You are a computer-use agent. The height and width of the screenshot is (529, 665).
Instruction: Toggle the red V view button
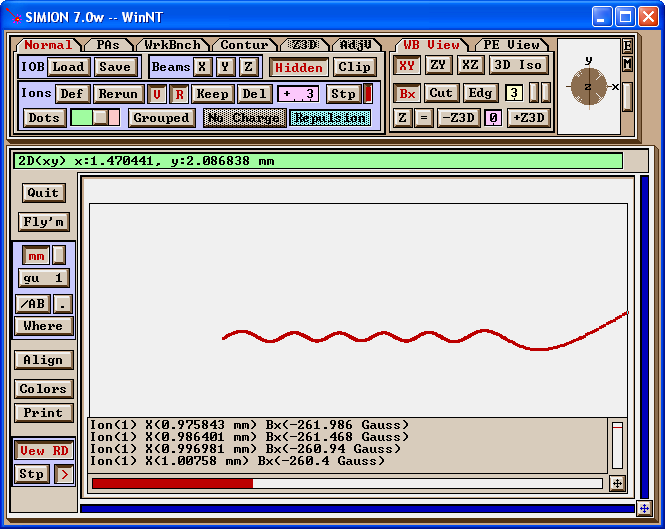[157, 94]
